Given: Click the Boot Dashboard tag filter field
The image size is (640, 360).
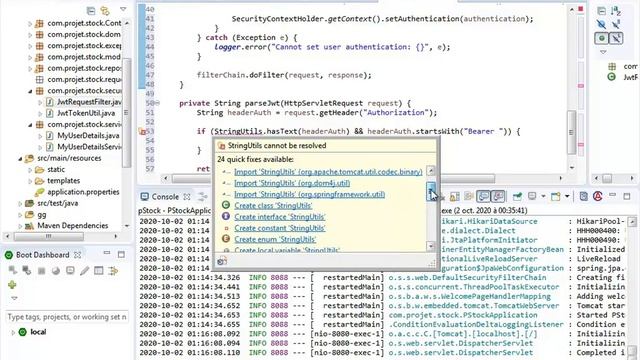Looking at the screenshot, I should 67,317.
